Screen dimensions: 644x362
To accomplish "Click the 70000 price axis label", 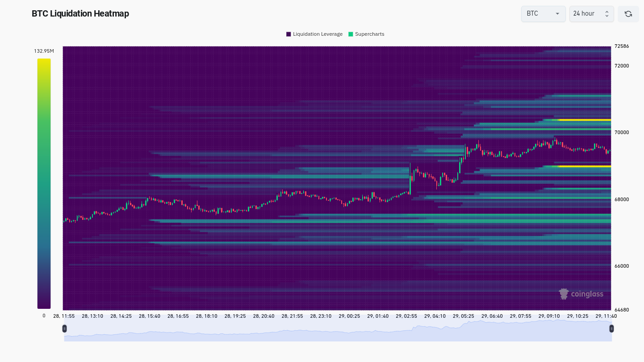I will [x=622, y=132].
